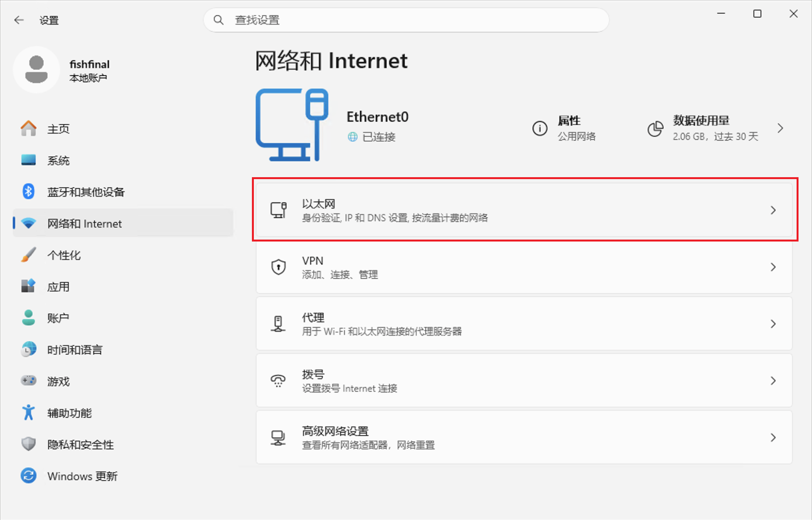Screen dimensions: 812x520
Task: Open the 代理 proxy settings row
Action: point(524,324)
